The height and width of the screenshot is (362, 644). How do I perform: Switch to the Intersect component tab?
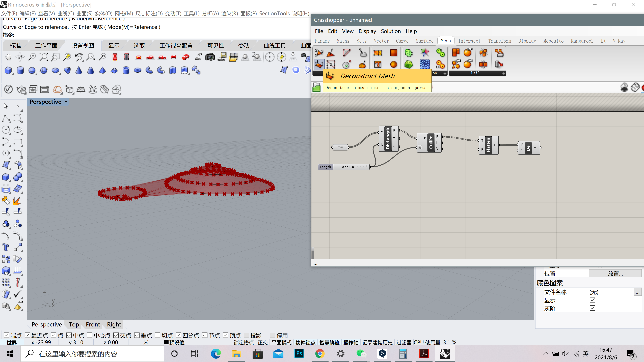(x=469, y=41)
